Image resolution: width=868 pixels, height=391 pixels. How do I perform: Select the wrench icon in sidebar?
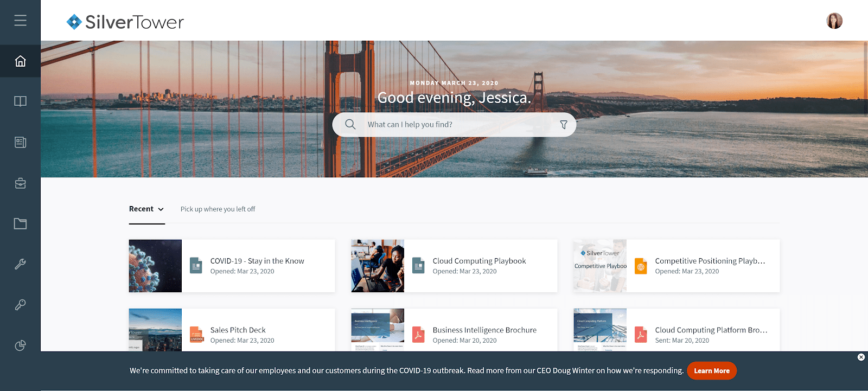pyautogui.click(x=20, y=264)
